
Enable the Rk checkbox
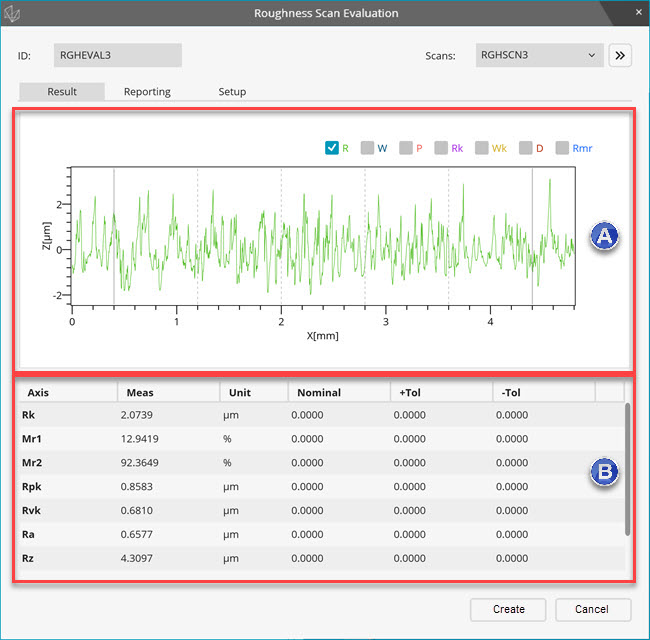coord(441,148)
